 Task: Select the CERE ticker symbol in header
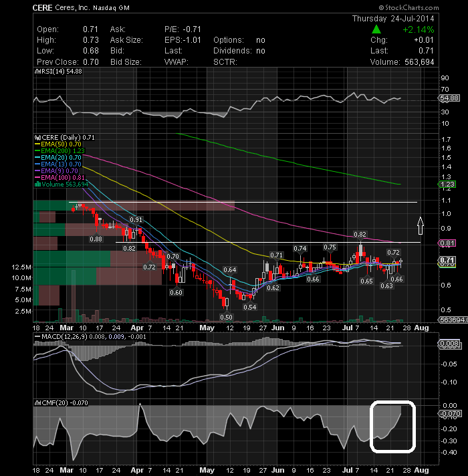pyautogui.click(x=43, y=7)
